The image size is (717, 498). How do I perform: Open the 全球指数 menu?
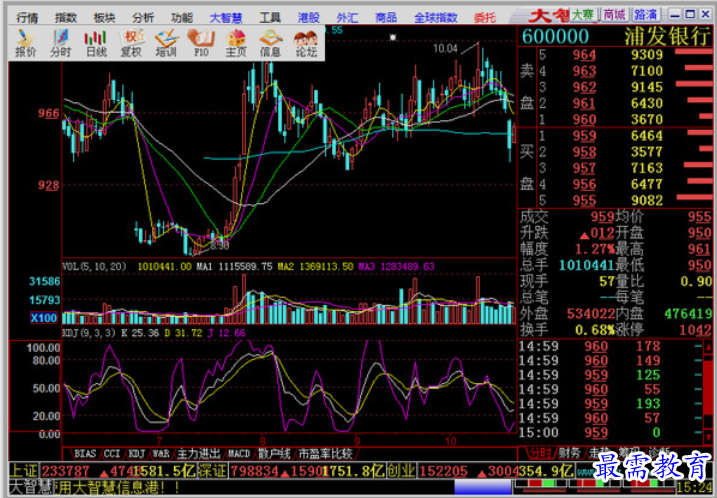pyautogui.click(x=436, y=17)
